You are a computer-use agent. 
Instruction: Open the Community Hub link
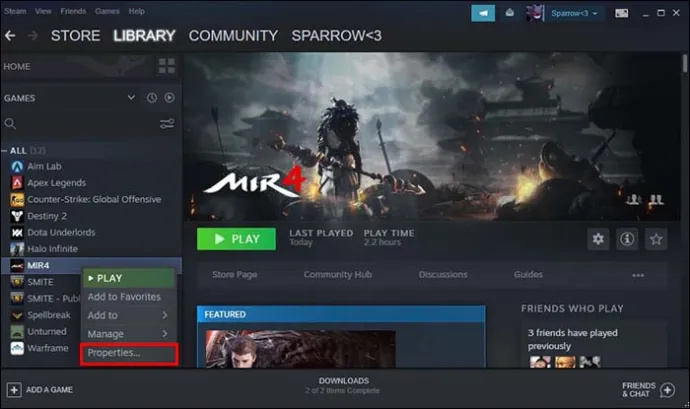point(338,275)
